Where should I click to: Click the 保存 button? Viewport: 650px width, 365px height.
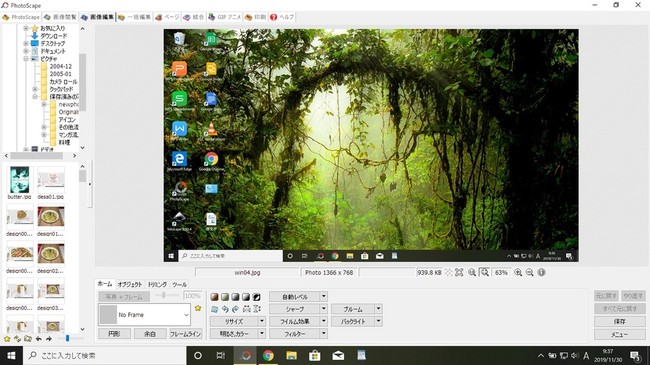tap(619, 321)
